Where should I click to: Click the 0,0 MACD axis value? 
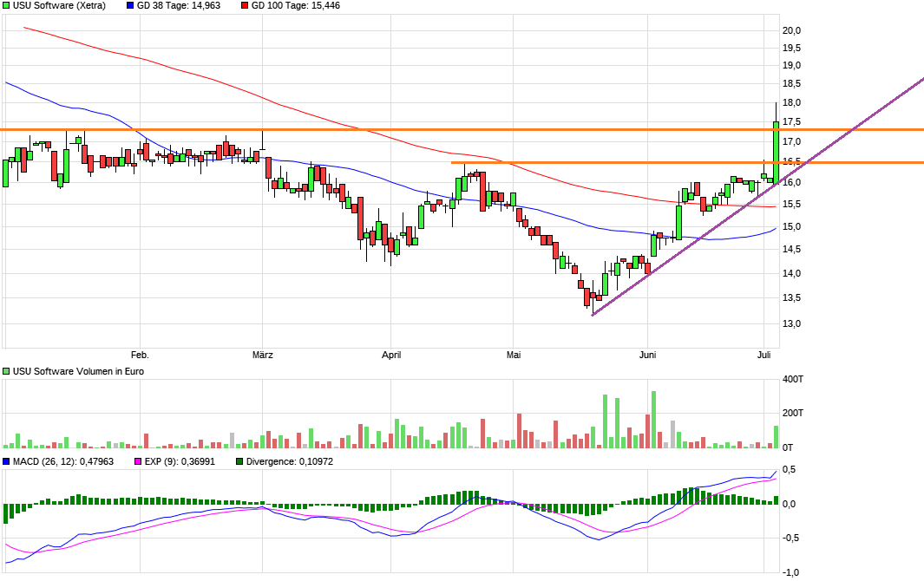pos(789,504)
